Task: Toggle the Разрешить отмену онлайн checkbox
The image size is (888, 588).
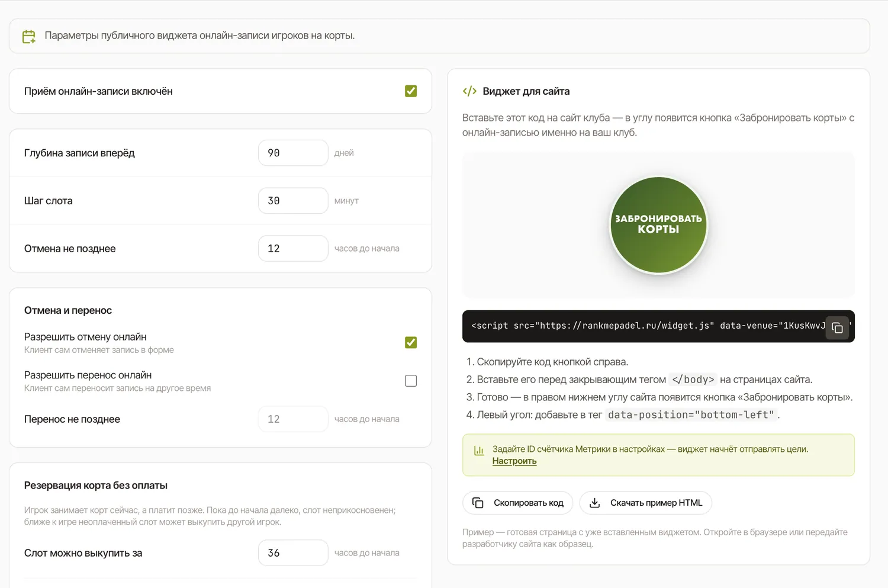Action: coord(411,342)
